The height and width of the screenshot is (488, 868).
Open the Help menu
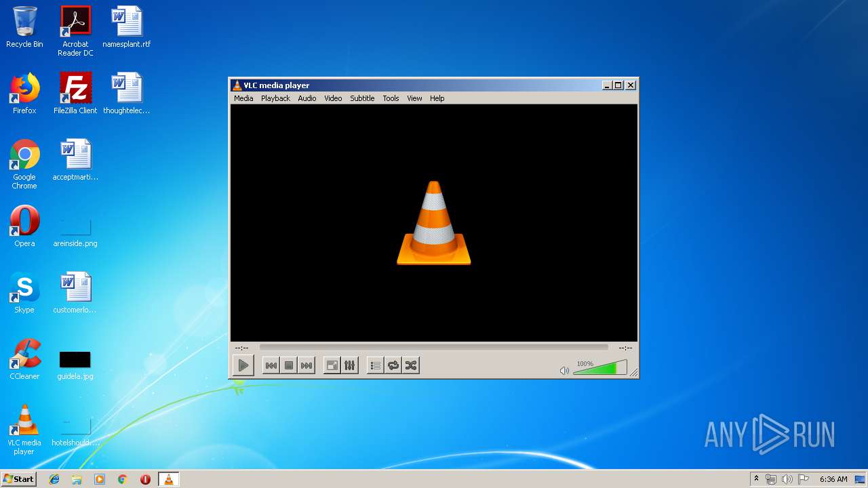(437, 98)
